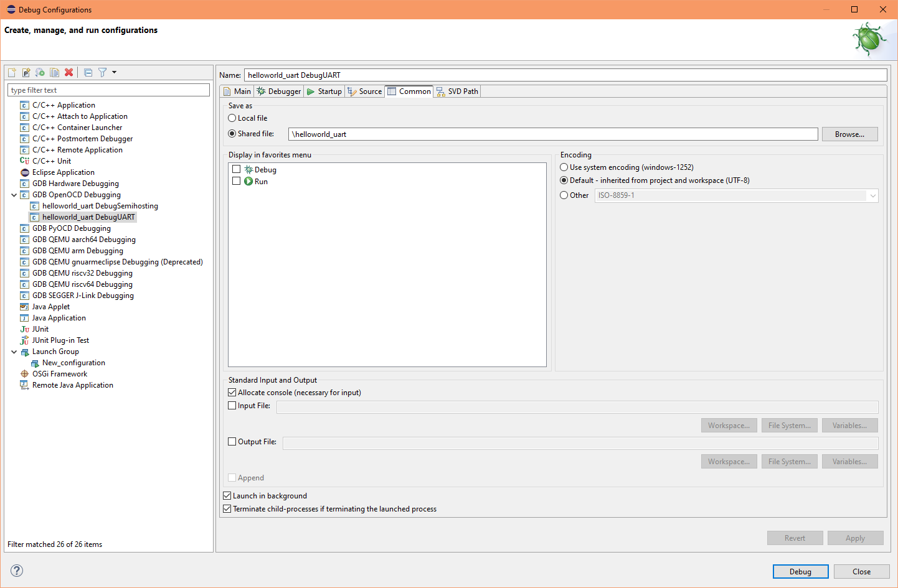Screen dimensions: 898x588
Task: Click the Close button at bottom
Action: [862, 572]
